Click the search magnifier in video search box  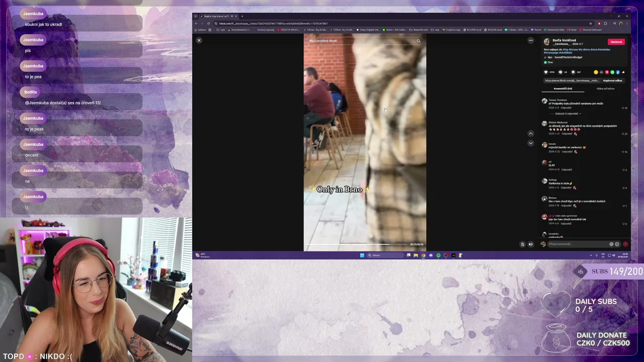(x=418, y=41)
